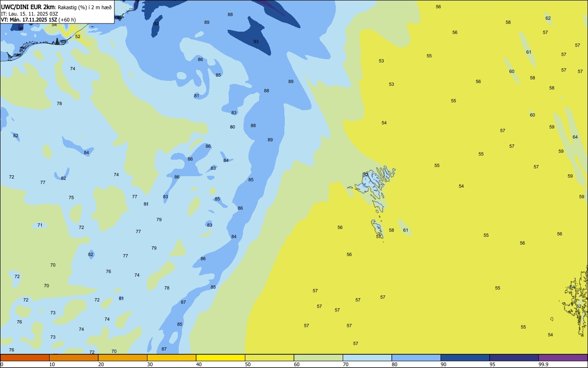Click the '80' legend scale label
The width and height of the screenshot is (588, 368).
(x=395, y=364)
